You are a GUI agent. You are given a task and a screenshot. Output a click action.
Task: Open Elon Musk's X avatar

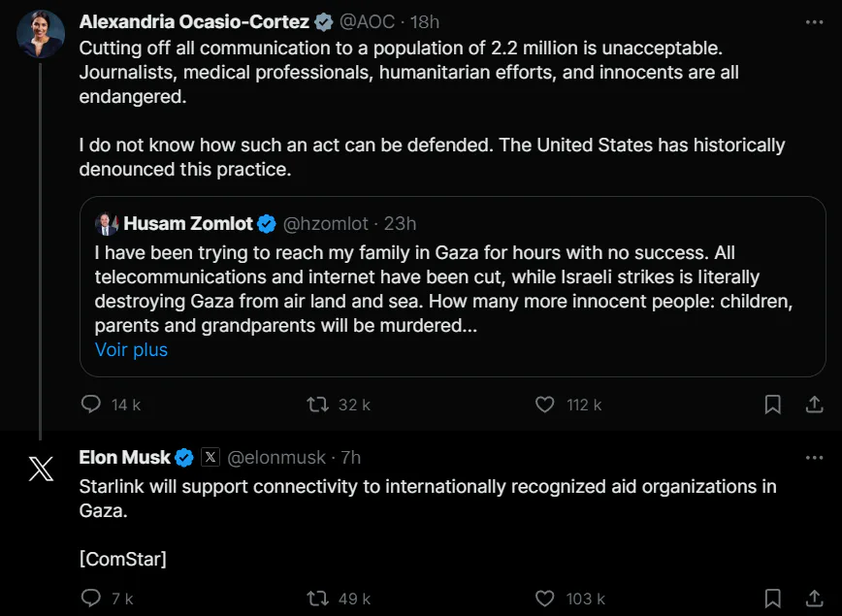tap(41, 469)
